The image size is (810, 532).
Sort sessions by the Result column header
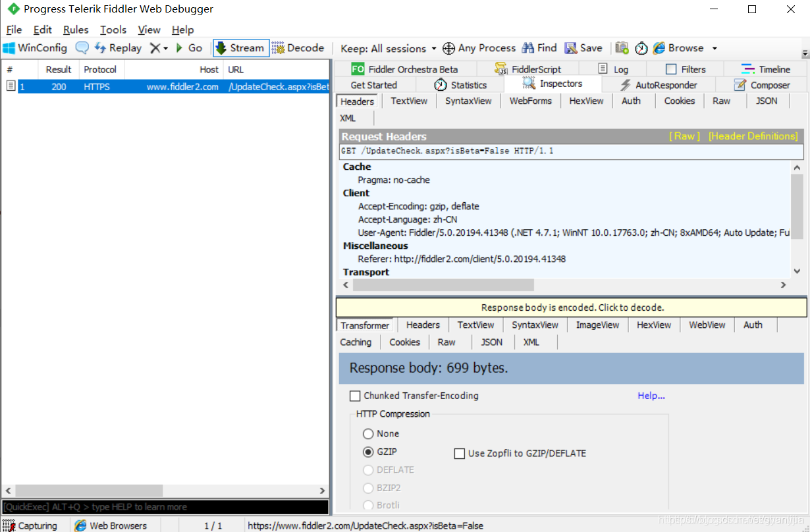point(59,69)
